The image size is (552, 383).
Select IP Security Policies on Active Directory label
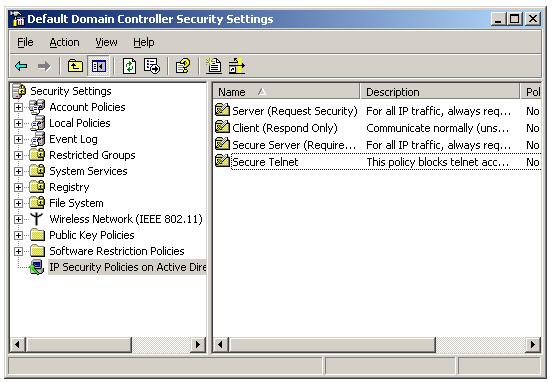pos(127,267)
